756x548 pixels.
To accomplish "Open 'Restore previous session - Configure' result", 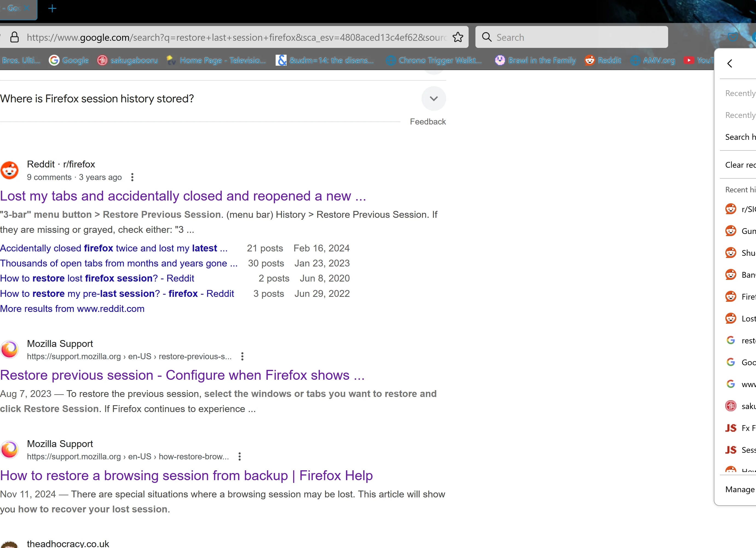I will [x=182, y=375].
